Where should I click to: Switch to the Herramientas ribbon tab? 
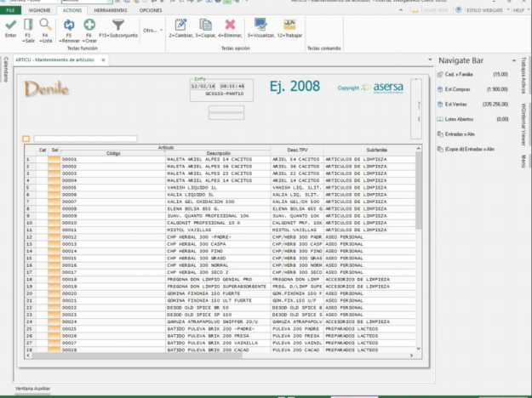click(111, 9)
